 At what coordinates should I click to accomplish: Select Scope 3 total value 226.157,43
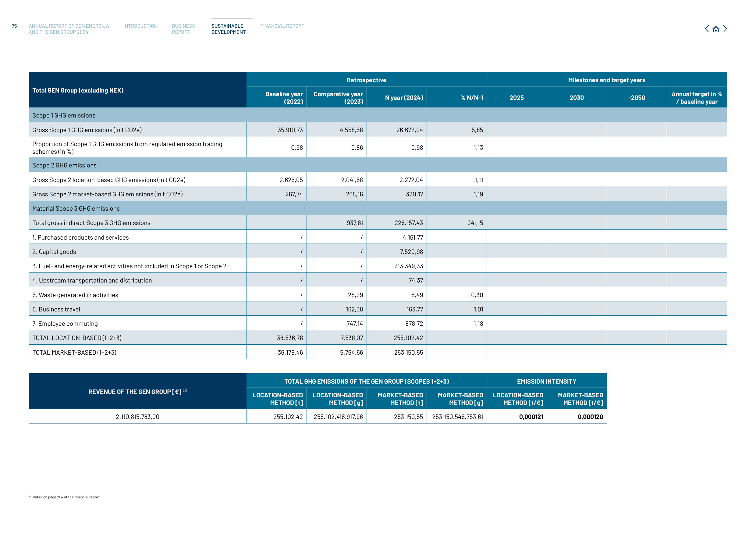tap(409, 223)
